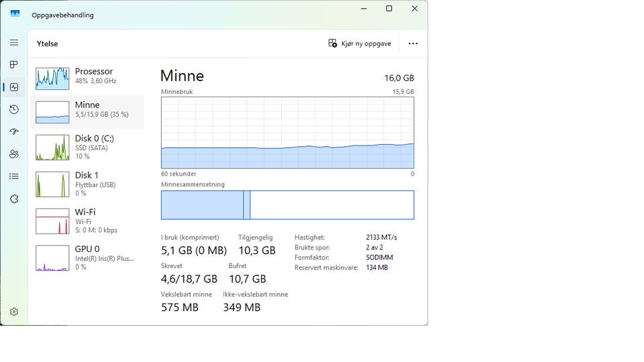Click the Minnesammensetning composition bar
The width and height of the screenshot is (644, 362).
[287, 205]
